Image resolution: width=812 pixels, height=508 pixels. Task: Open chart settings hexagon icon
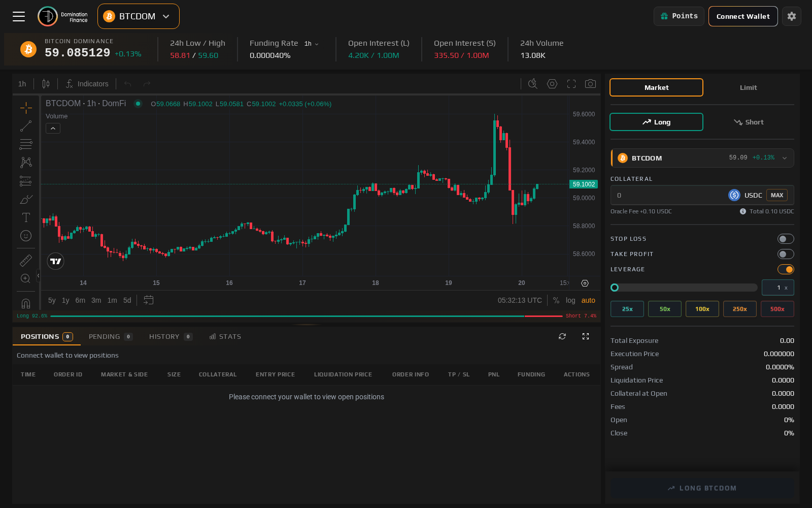(x=552, y=84)
